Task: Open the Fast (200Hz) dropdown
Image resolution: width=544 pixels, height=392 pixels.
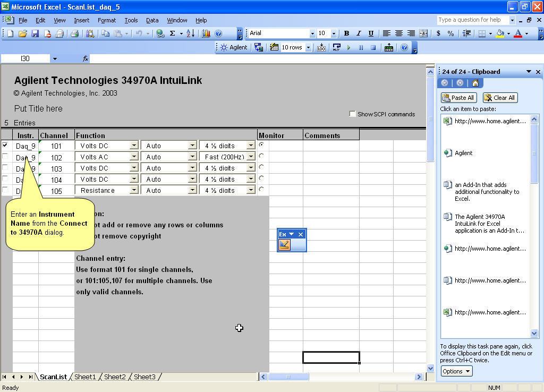Action: tap(251, 157)
